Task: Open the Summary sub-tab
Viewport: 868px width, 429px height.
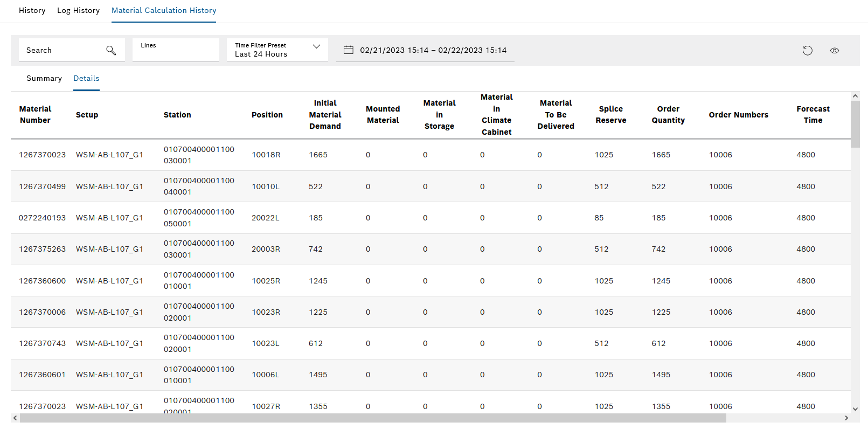Action: [44, 78]
